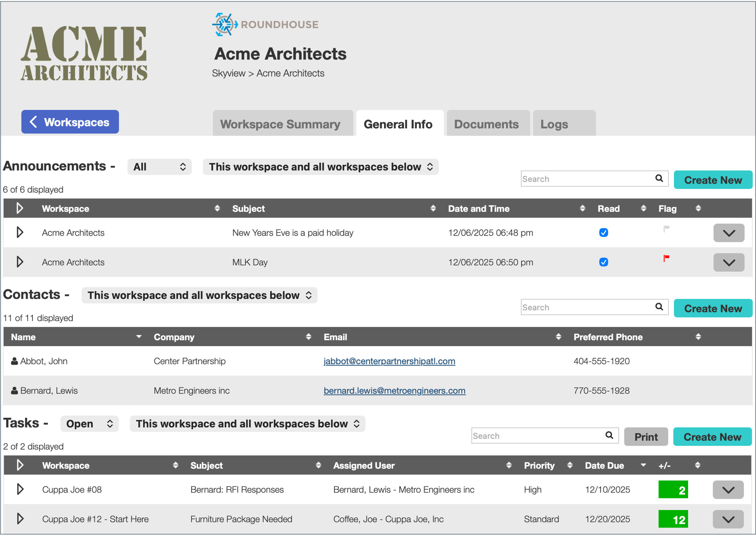The height and width of the screenshot is (535, 756).
Task: Open Tasks 'Open' status dropdown
Action: click(89, 424)
